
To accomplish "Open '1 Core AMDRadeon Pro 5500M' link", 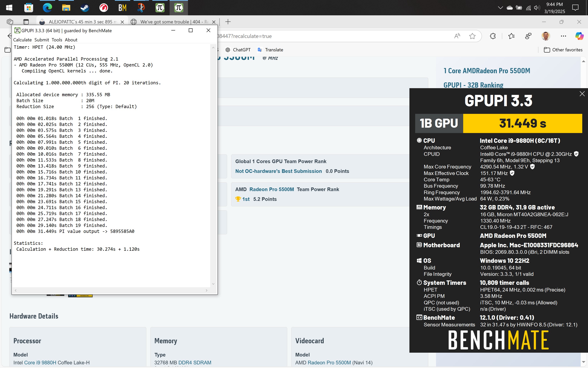I will 487,71.
